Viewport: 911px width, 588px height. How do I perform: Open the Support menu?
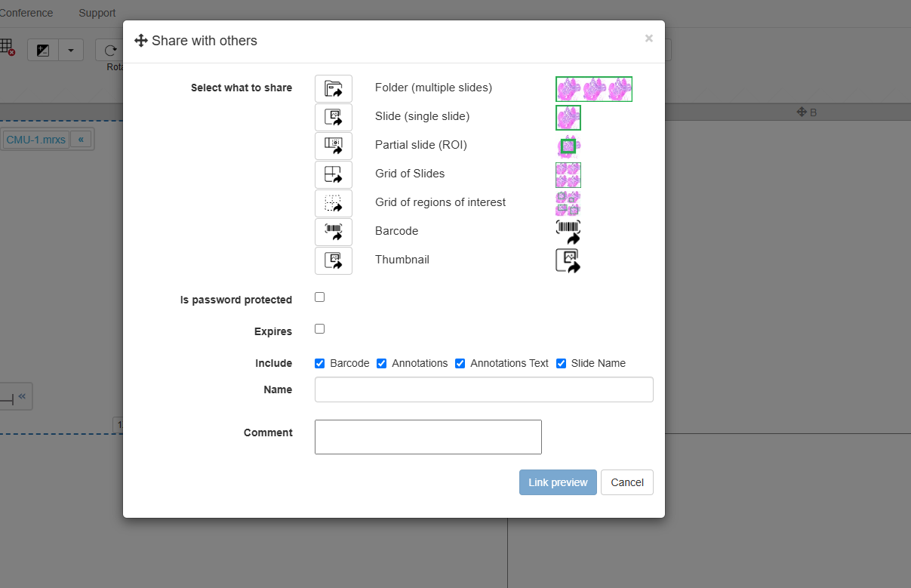click(x=97, y=13)
